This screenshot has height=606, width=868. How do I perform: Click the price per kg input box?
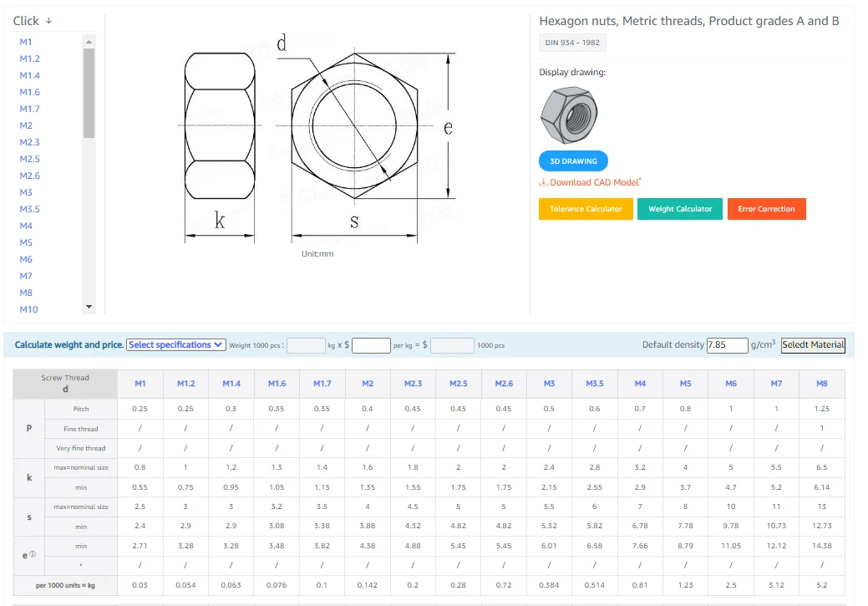point(371,345)
